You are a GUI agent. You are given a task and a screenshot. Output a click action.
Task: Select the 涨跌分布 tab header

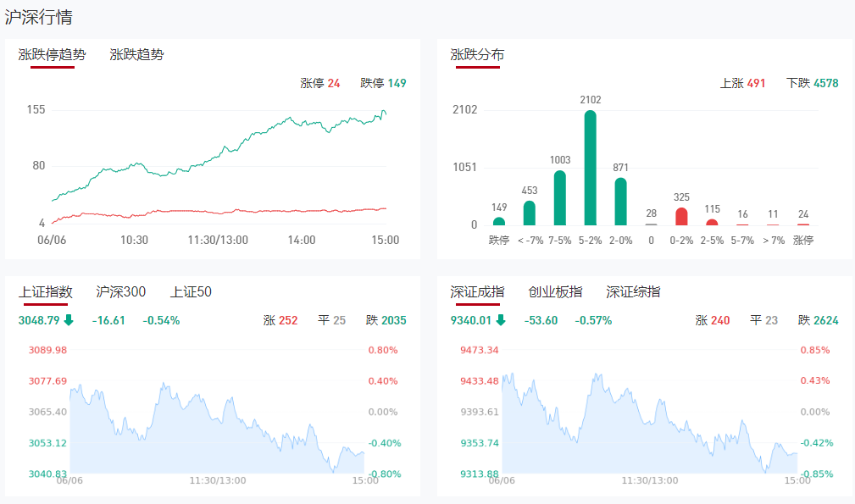(x=477, y=55)
